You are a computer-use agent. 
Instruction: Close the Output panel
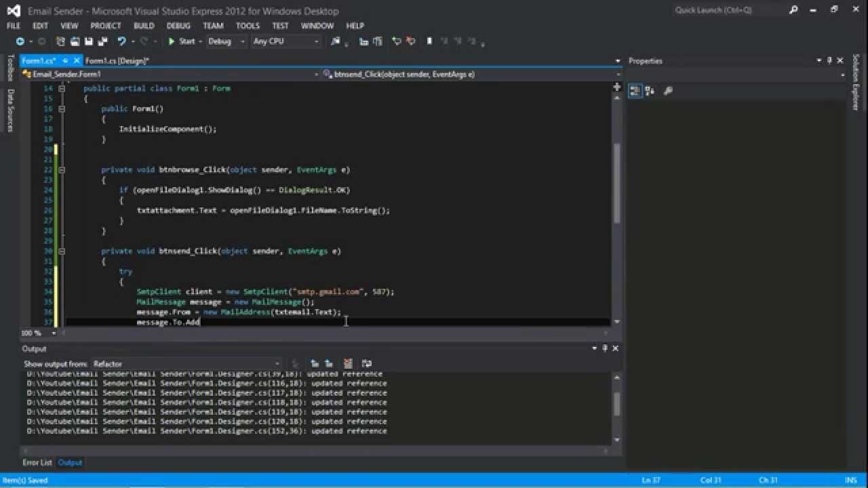616,348
